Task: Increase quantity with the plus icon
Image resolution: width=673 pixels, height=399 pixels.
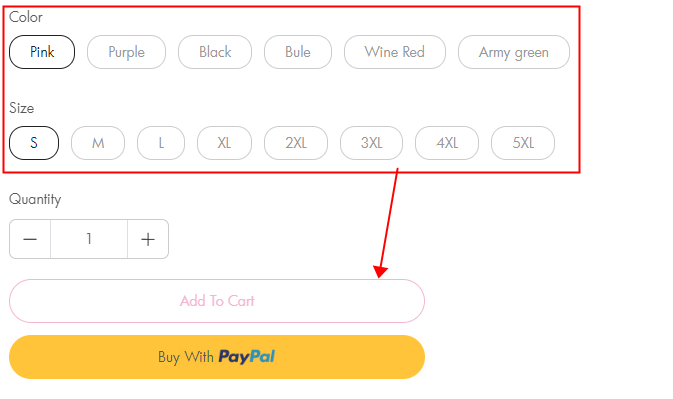Action: [148, 239]
